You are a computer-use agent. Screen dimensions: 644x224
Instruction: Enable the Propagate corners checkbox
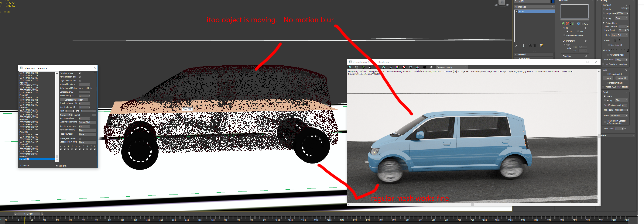80,139
